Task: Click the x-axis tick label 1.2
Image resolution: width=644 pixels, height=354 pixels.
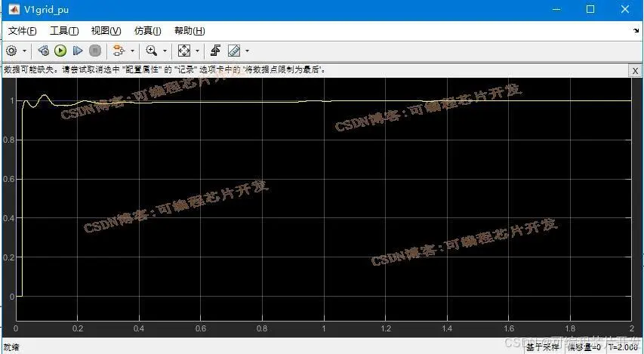Action: click(x=386, y=328)
